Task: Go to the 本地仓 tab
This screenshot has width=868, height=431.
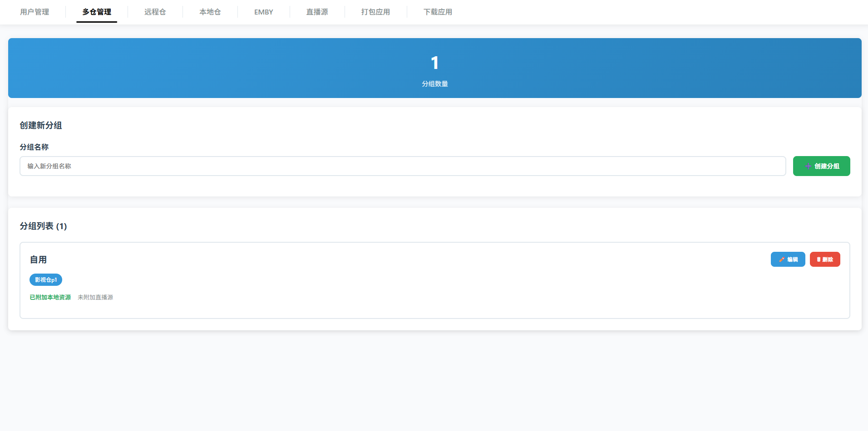Action: (210, 12)
